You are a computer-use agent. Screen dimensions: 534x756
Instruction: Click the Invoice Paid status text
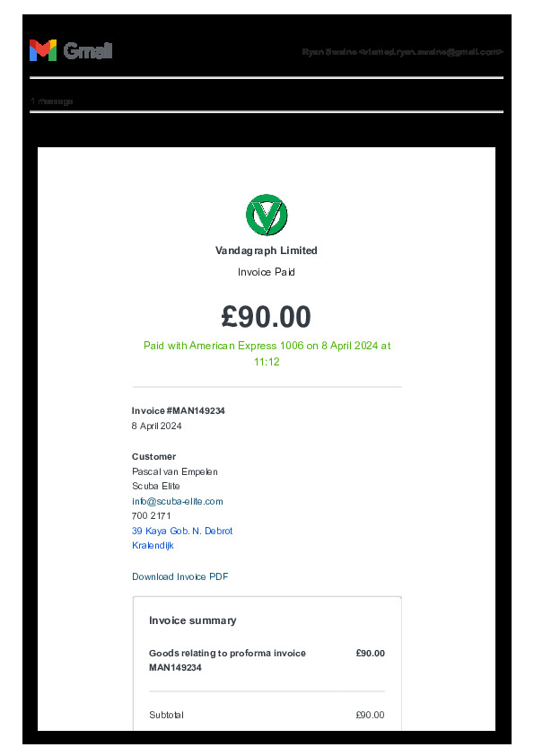click(x=266, y=272)
